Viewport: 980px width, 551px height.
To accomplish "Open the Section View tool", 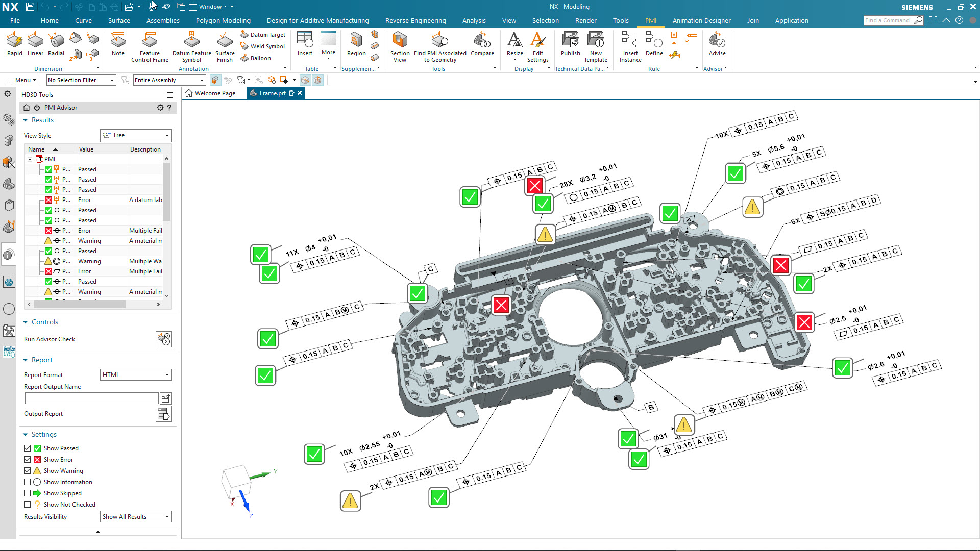I will coord(400,46).
